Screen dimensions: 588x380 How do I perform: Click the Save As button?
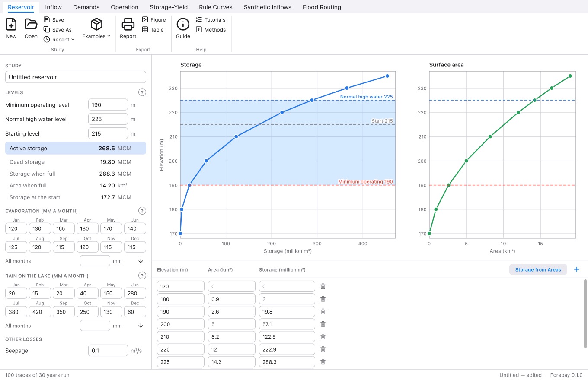pyautogui.click(x=58, y=30)
